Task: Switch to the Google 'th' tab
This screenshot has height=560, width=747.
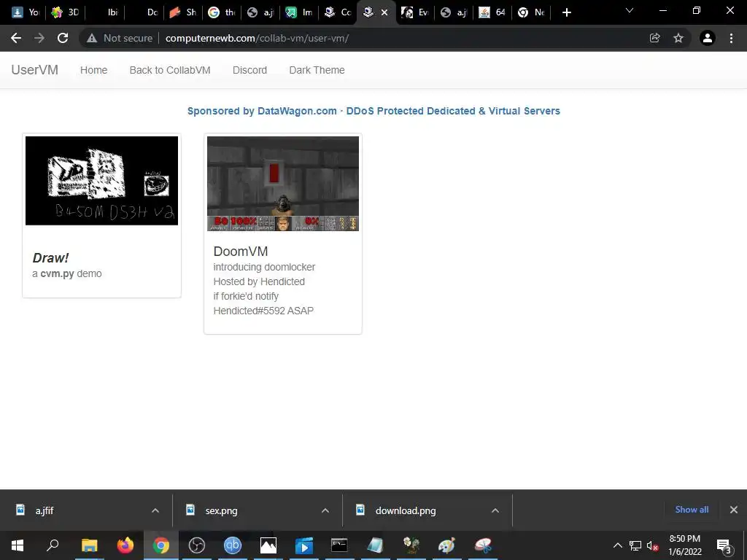Action: point(222,12)
